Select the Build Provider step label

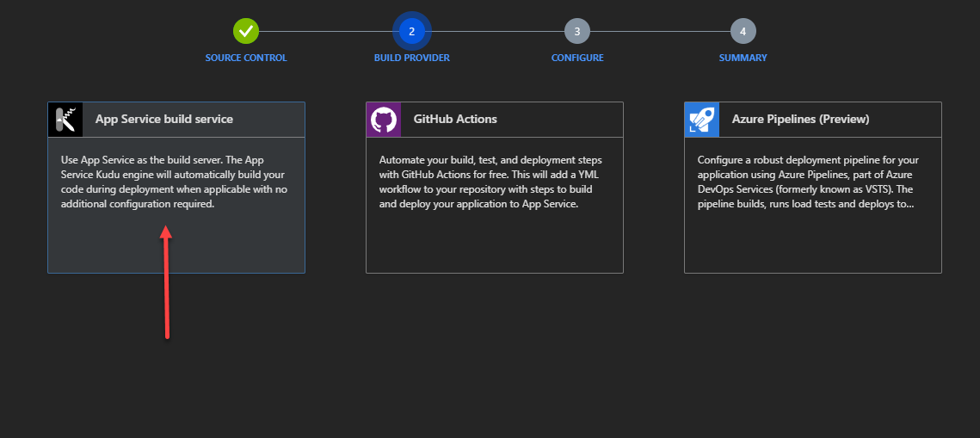click(x=411, y=58)
